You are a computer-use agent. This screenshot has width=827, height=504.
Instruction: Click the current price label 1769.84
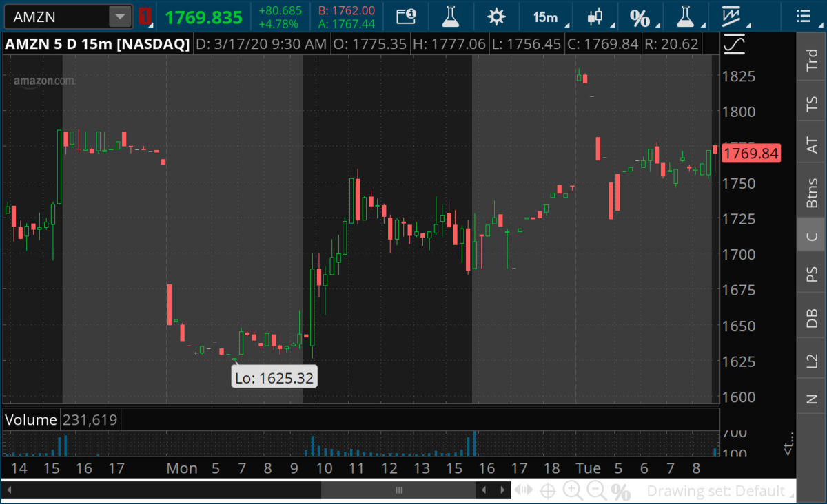(751, 153)
